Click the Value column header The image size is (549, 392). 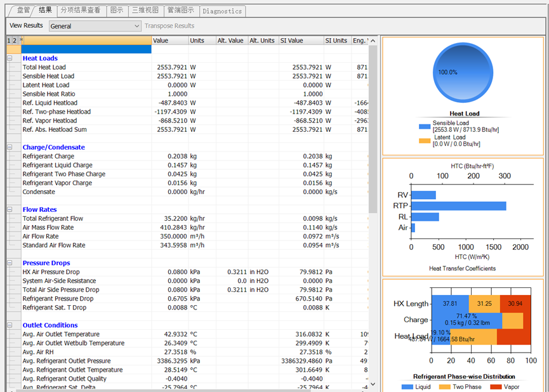[170, 41]
